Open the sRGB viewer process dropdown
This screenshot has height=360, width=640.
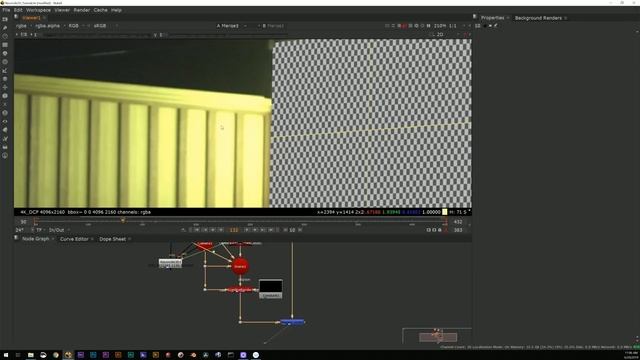tap(102, 26)
